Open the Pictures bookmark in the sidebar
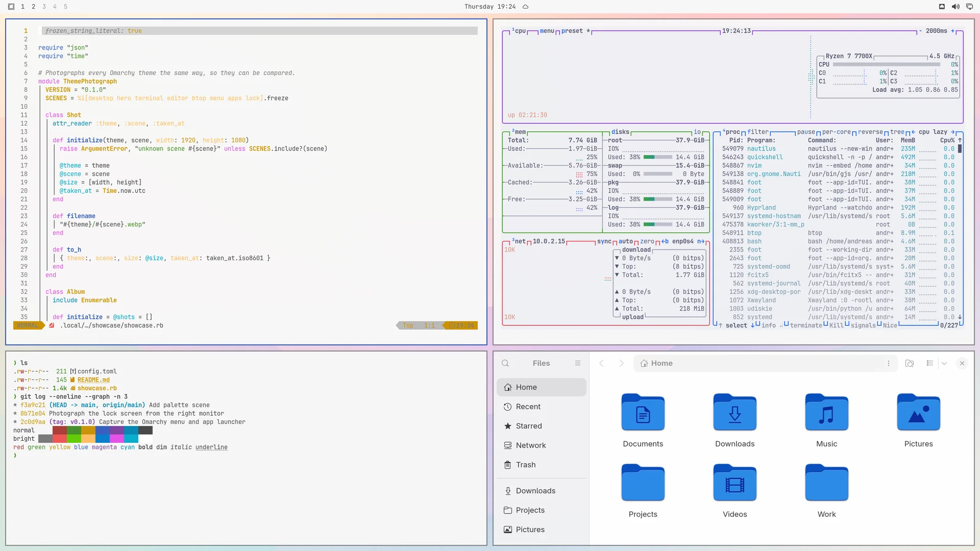 pos(542,530)
